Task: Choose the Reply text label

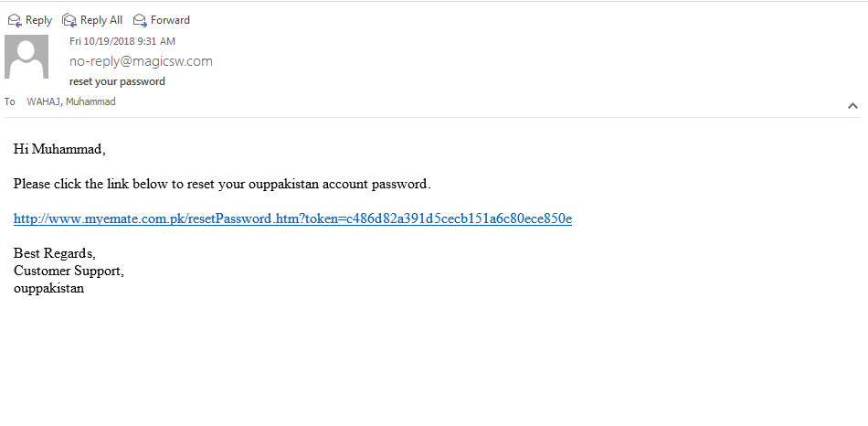Action: pos(38,20)
